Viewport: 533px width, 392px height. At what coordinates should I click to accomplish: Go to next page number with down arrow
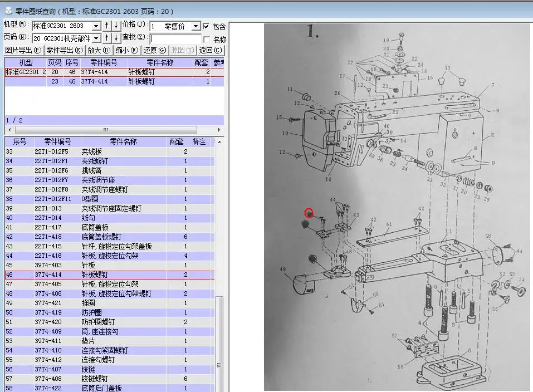tap(116, 38)
